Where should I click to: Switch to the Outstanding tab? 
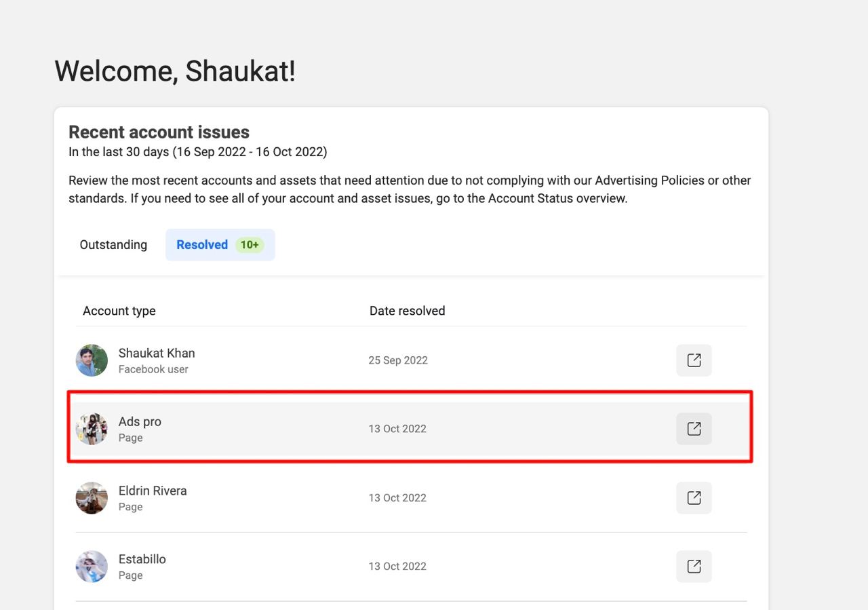tap(113, 245)
